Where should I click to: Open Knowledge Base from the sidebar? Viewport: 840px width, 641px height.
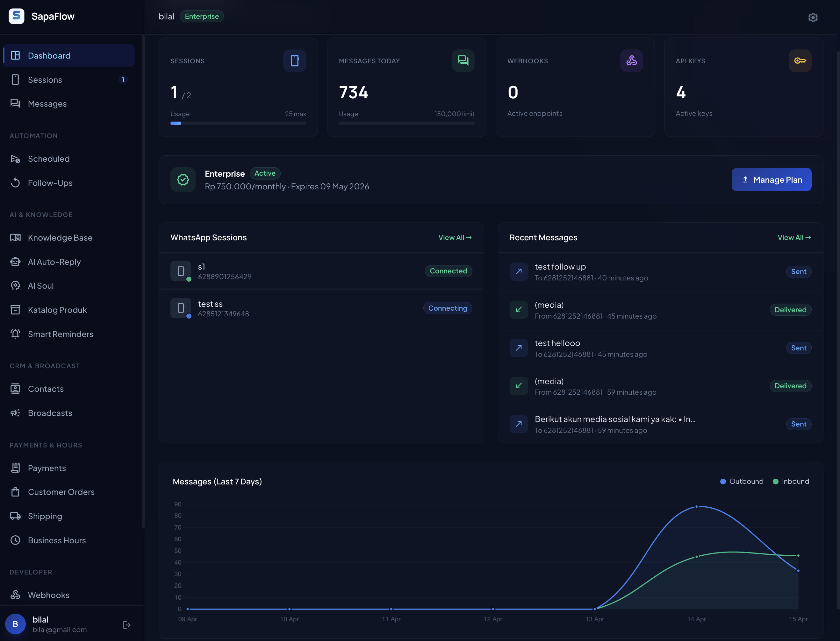pyautogui.click(x=60, y=238)
